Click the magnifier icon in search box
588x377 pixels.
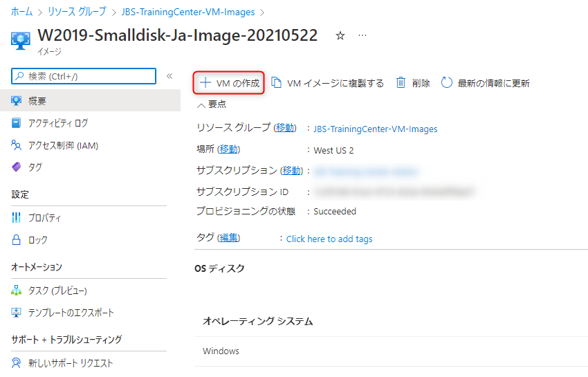[x=19, y=76]
